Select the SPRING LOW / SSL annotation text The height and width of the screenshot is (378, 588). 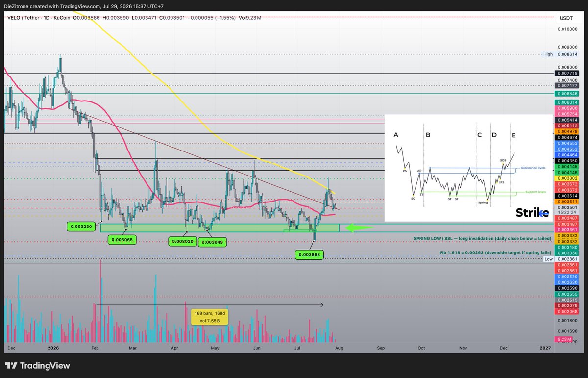[483, 238]
